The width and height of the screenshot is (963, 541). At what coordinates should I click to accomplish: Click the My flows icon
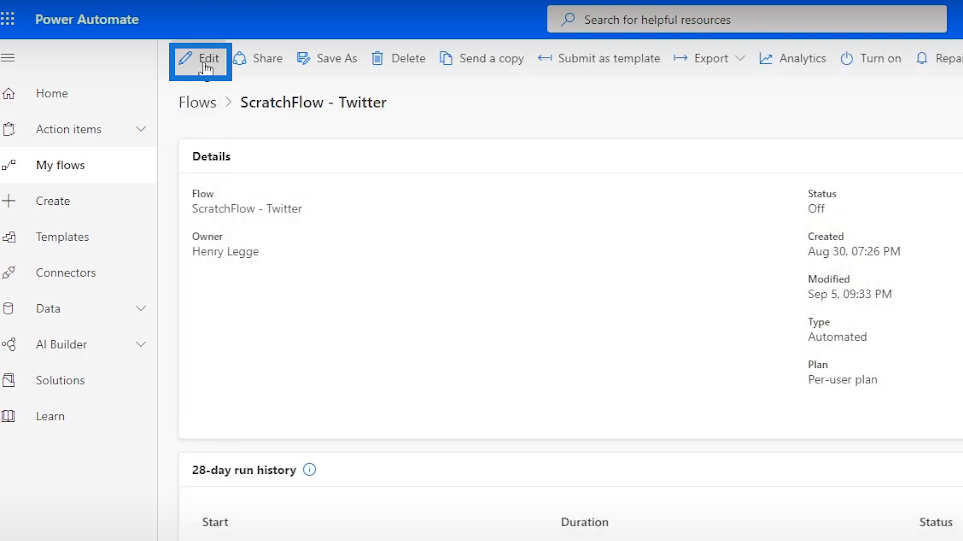click(x=9, y=165)
